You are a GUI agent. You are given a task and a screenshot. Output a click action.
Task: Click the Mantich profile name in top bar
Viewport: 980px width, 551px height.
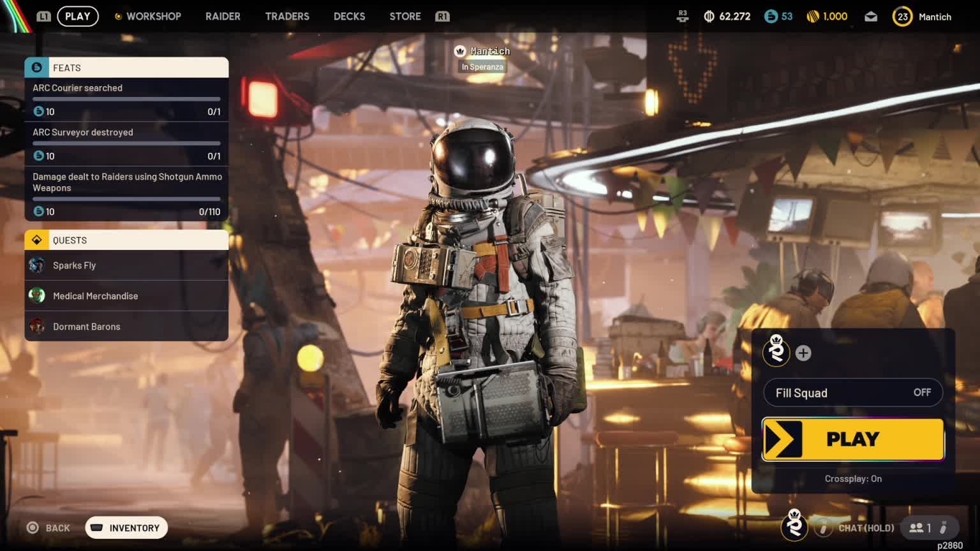[x=935, y=17]
